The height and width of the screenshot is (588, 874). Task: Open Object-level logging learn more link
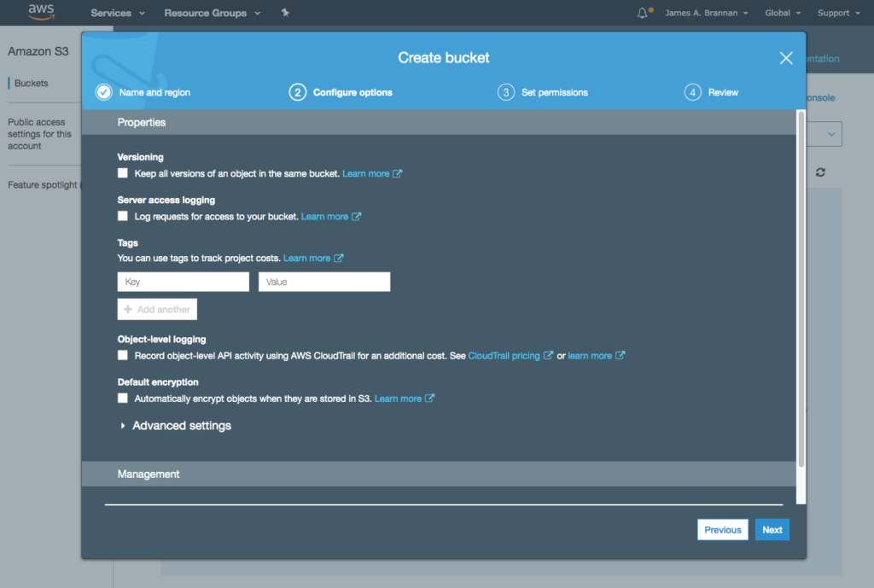tap(590, 356)
